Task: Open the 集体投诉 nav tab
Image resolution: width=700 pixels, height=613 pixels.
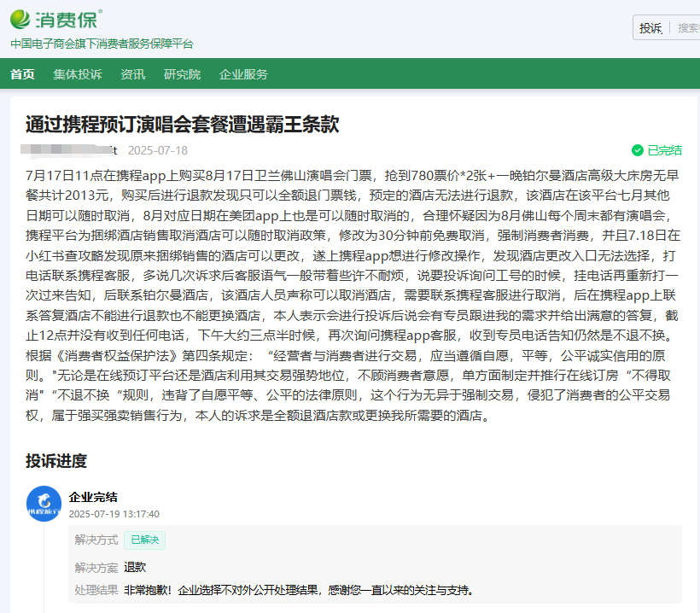Action: (x=78, y=74)
